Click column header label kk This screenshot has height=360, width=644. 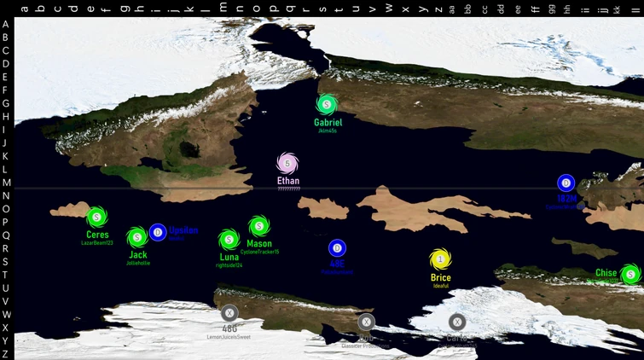[x=617, y=9]
